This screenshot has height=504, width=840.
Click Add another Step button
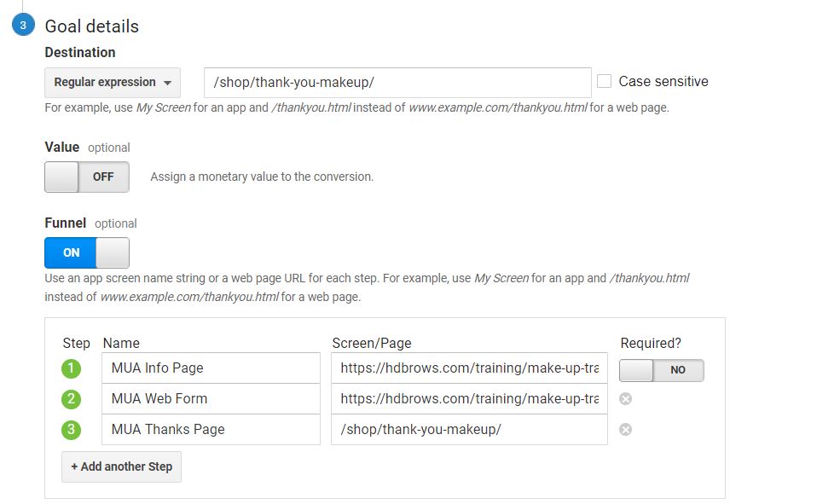pos(121,466)
